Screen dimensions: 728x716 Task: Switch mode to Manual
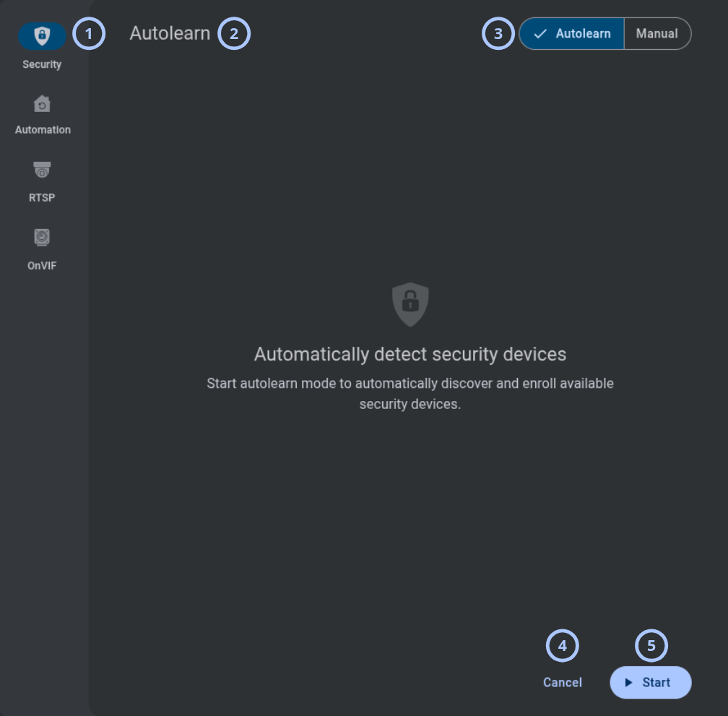657,33
